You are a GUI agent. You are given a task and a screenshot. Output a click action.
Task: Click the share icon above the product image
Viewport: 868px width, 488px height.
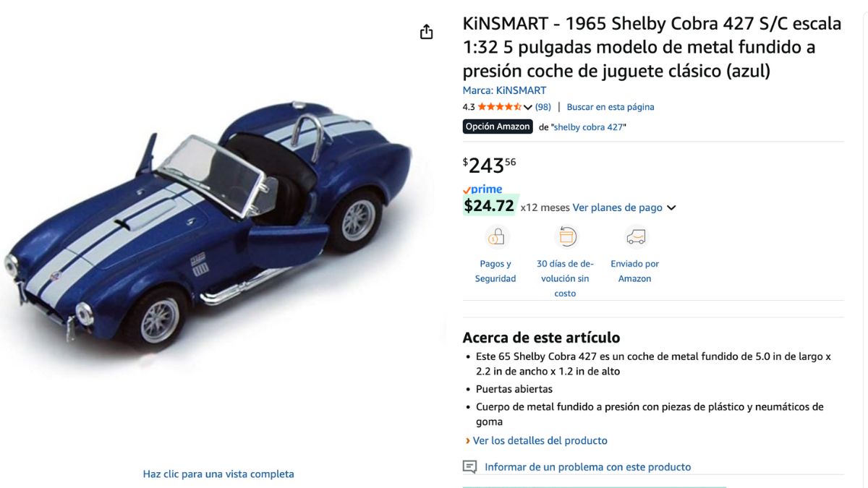(x=427, y=32)
